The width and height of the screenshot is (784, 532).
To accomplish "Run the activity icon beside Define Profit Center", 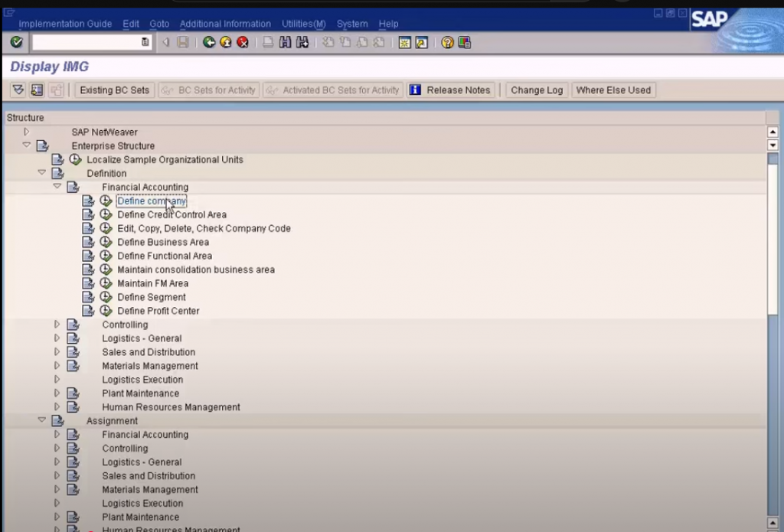I will [x=106, y=311].
